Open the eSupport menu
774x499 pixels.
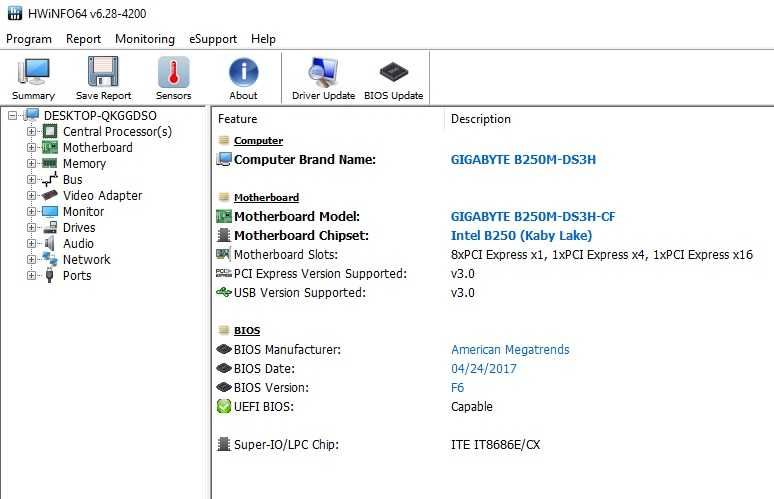(213, 39)
